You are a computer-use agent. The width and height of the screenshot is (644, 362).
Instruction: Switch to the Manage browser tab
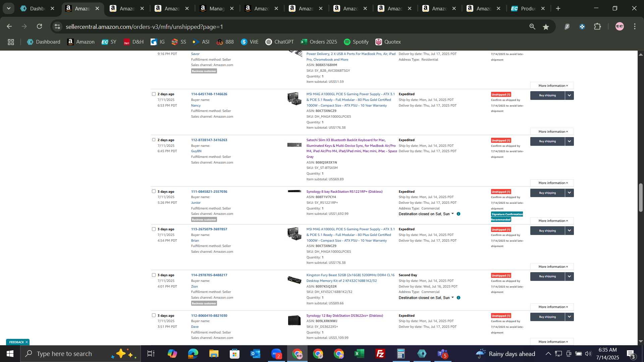pos(216,9)
